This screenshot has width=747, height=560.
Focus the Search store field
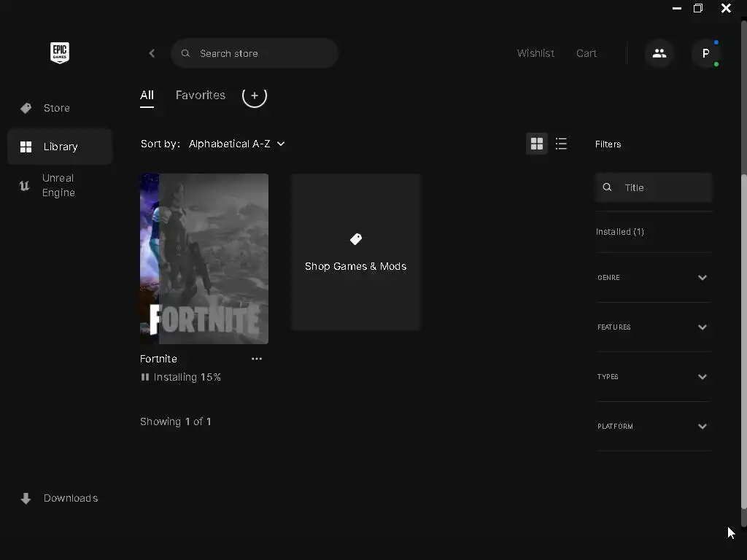click(255, 53)
